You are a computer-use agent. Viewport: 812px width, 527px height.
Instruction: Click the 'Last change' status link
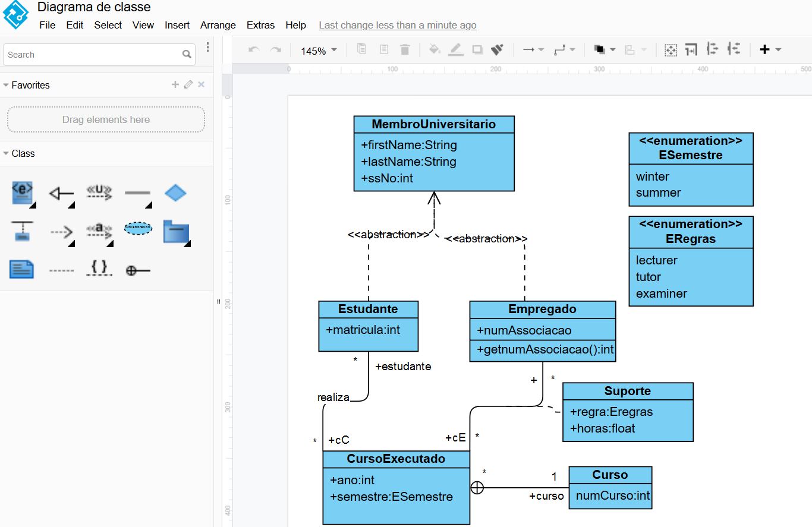tap(397, 25)
